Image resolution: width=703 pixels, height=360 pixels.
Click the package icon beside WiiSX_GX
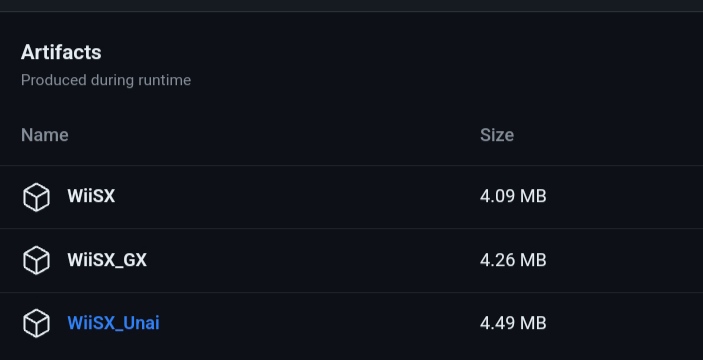[36, 260]
